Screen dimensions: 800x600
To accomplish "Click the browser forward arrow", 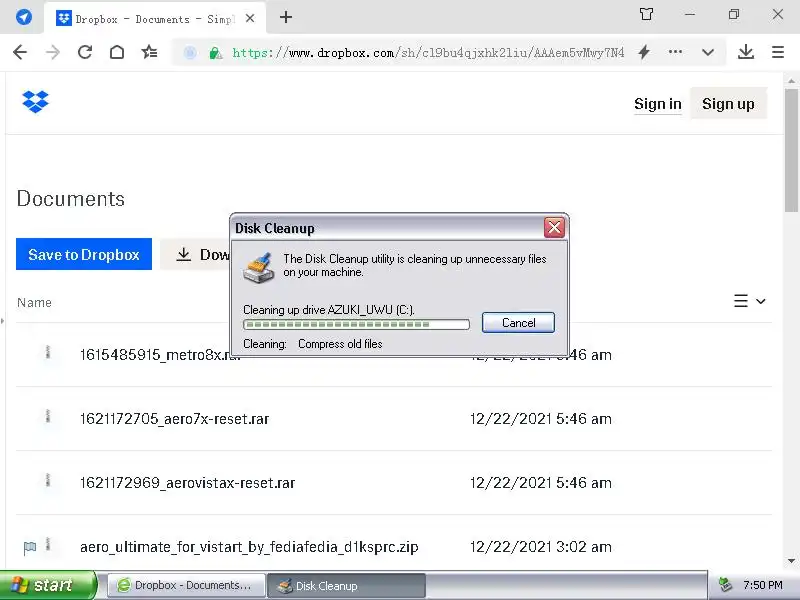I will (x=53, y=52).
